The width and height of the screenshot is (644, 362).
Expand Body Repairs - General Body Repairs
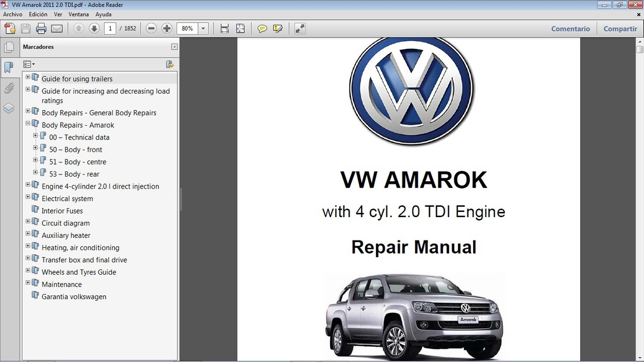[x=28, y=111]
